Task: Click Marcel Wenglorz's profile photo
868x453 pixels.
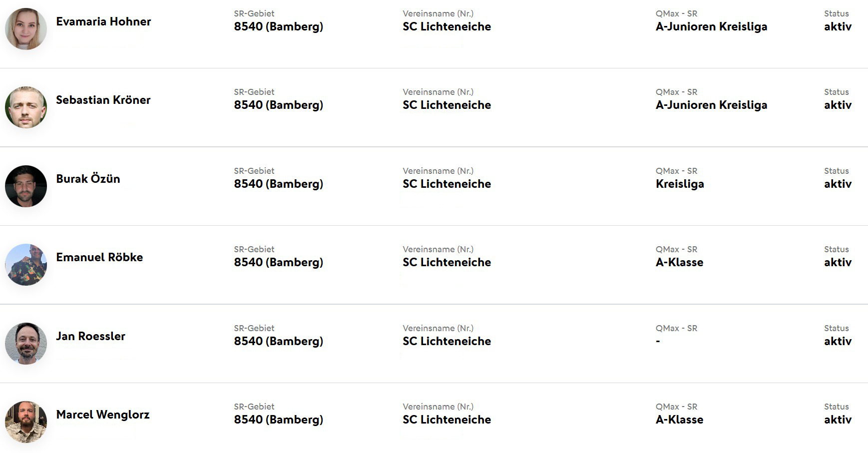Action: (x=26, y=422)
